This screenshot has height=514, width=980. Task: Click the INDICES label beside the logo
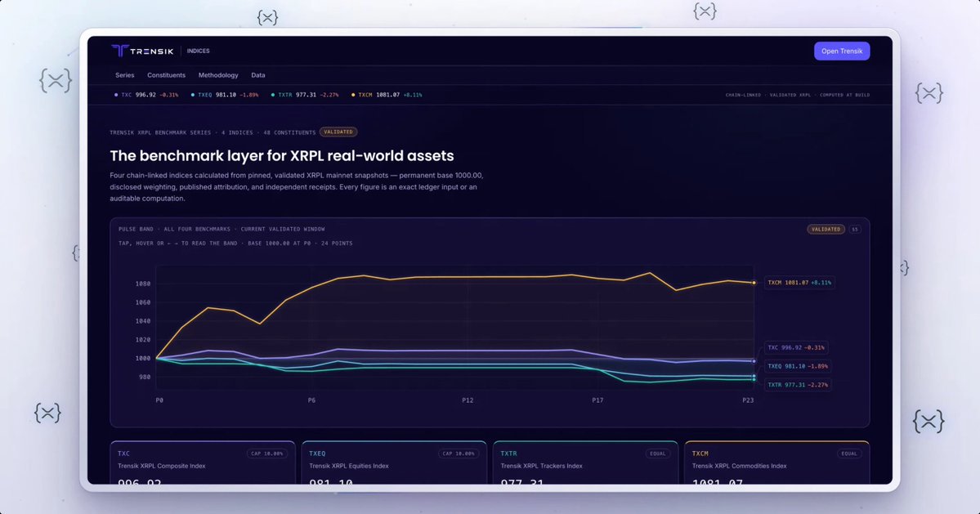198,51
